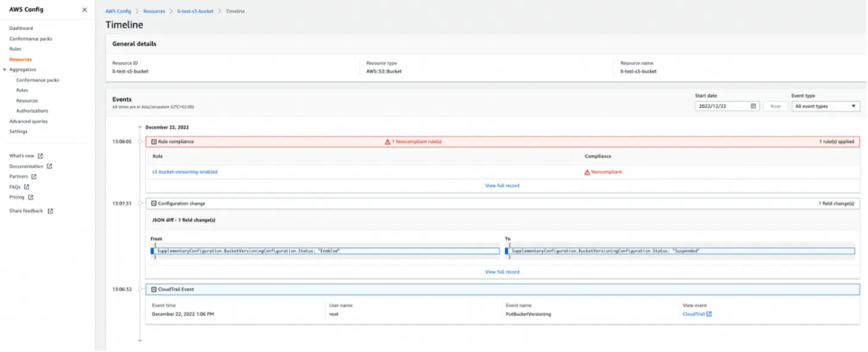Select the From JSON diff line
868x352 pixels.
325,251
